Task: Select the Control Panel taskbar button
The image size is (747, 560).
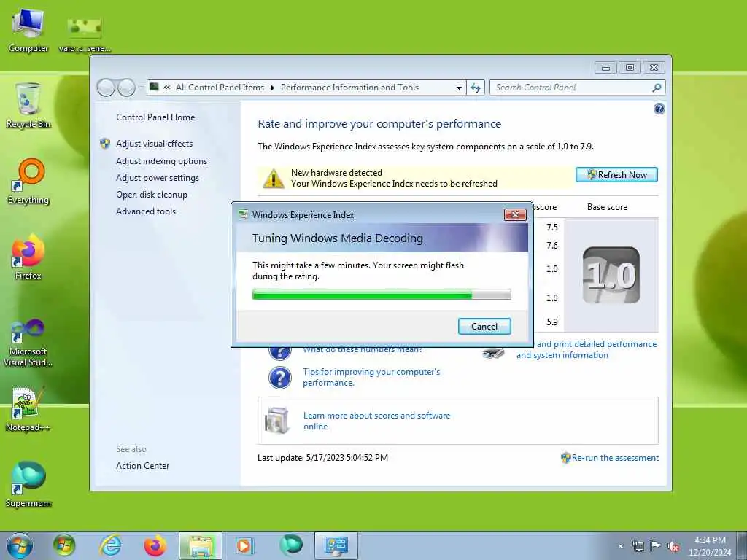Action: [x=336, y=545]
